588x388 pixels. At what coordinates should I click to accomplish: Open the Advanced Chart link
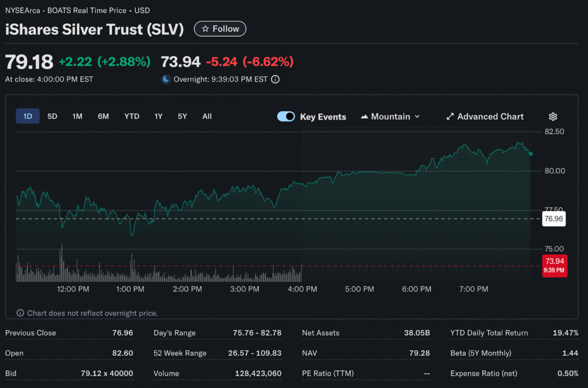click(490, 117)
